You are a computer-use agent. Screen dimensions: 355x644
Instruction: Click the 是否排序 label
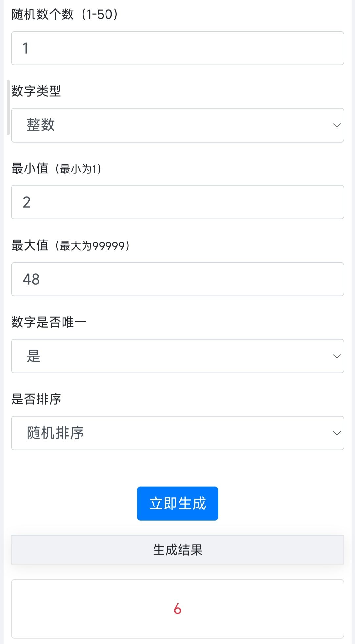(x=36, y=399)
